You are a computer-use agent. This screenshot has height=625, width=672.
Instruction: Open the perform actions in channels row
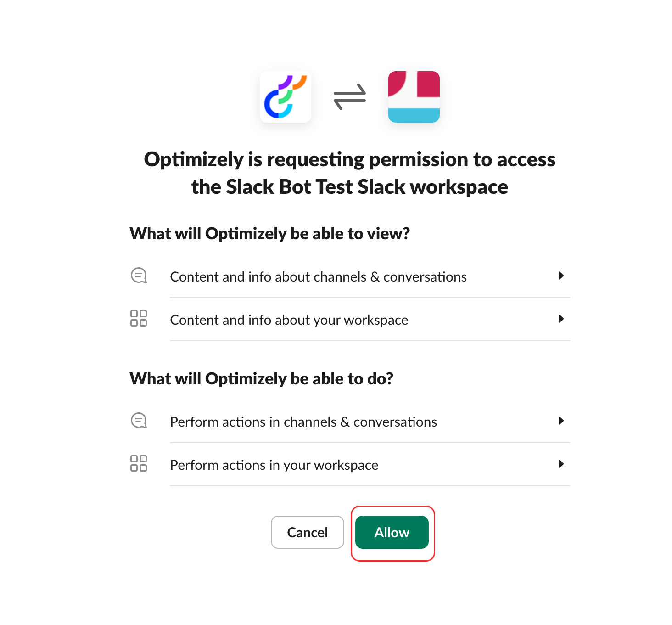[303, 422]
